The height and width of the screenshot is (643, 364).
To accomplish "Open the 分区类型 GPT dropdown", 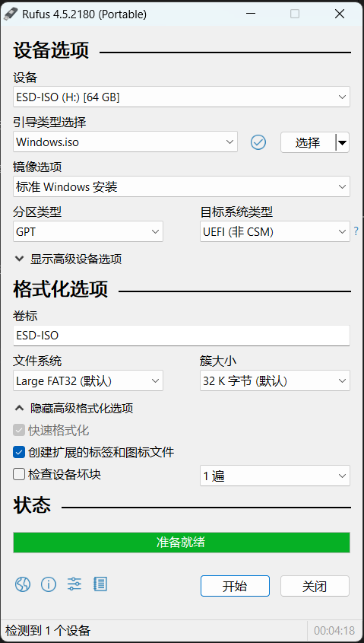I will click(88, 231).
